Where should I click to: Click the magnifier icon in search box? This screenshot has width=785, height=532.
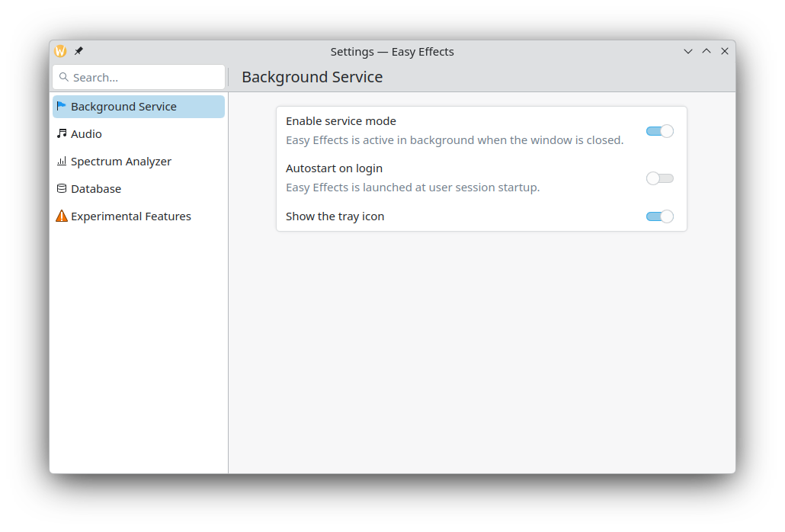(x=64, y=77)
